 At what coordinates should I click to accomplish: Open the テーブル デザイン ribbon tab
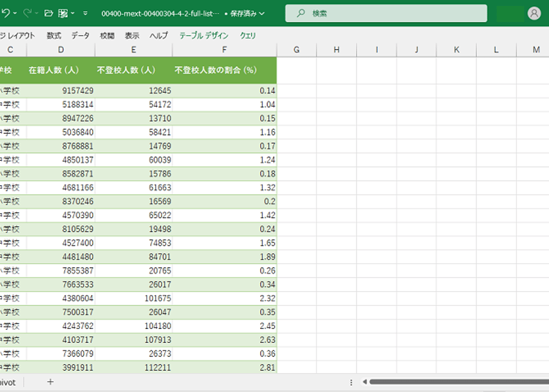pos(204,36)
